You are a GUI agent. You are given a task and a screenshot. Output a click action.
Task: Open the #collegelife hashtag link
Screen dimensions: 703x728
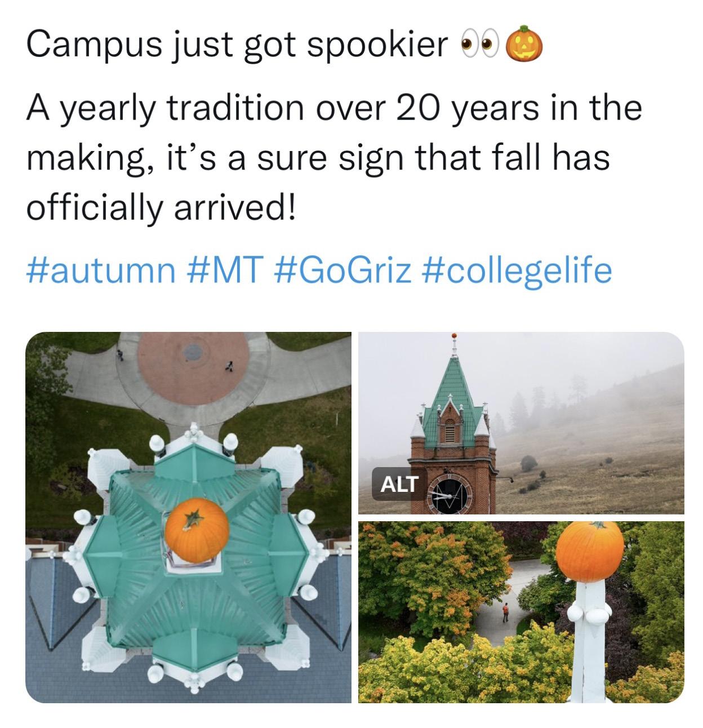(517, 270)
